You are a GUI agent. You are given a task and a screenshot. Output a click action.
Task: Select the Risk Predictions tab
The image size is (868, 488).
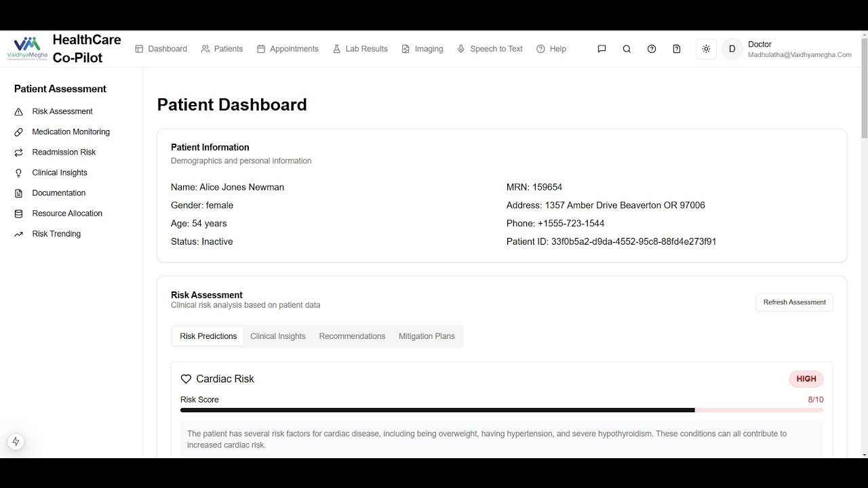pos(208,336)
